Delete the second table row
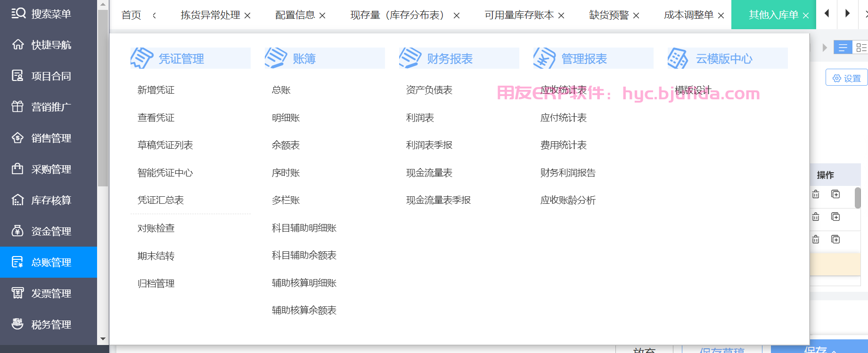868x353 pixels. pos(816,217)
